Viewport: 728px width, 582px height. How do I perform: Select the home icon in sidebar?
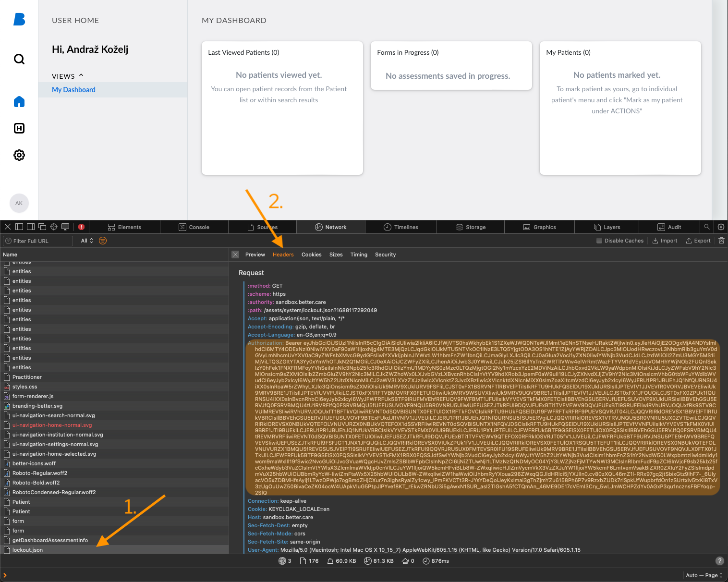(19, 101)
